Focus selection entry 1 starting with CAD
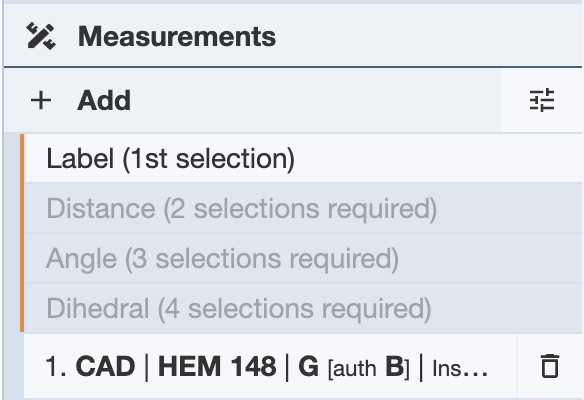This screenshot has width=584, height=400. coord(270,366)
